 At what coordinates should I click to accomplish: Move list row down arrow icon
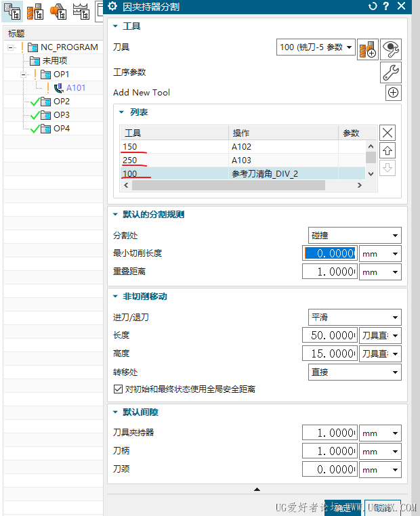tap(387, 168)
